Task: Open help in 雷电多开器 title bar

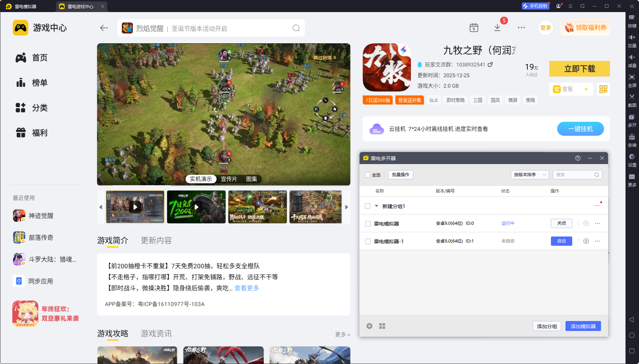Action: (578, 158)
